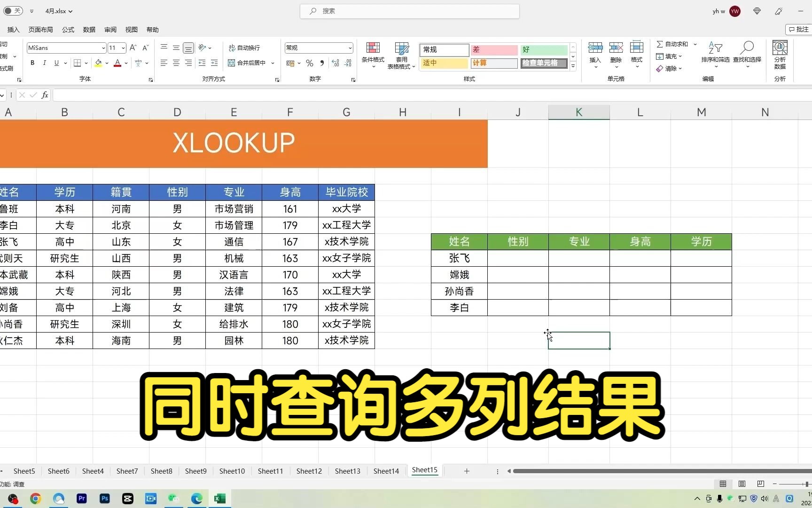The width and height of the screenshot is (812, 508).
Task: Switch to the 数据 ribbon tab
Action: [89, 29]
